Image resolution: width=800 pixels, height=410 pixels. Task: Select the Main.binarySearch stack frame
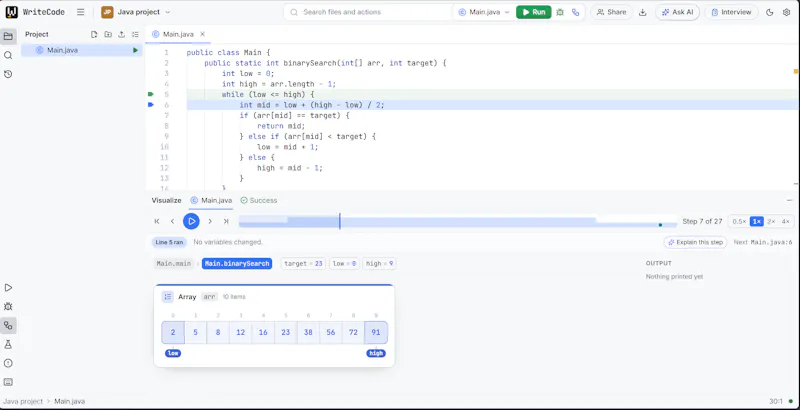coord(237,264)
